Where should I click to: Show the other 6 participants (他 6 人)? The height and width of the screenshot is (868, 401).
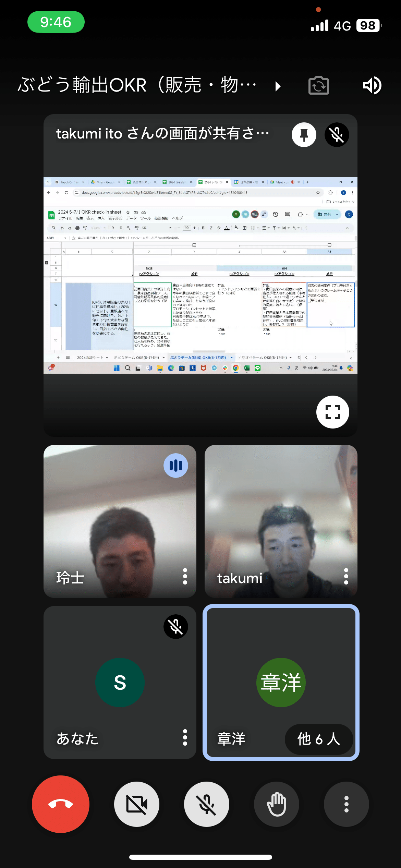(x=319, y=739)
